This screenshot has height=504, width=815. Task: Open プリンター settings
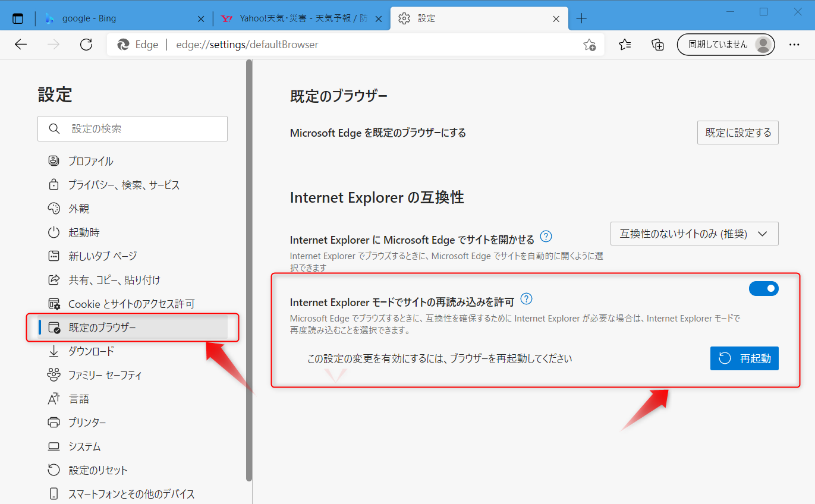coord(133,423)
